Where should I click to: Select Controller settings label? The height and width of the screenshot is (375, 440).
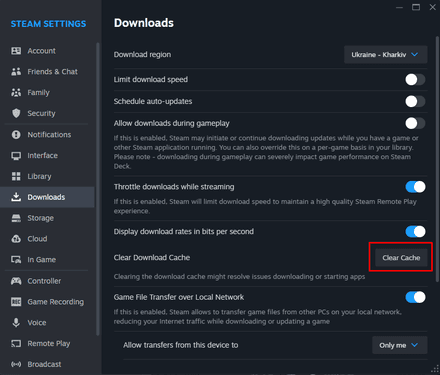click(44, 281)
